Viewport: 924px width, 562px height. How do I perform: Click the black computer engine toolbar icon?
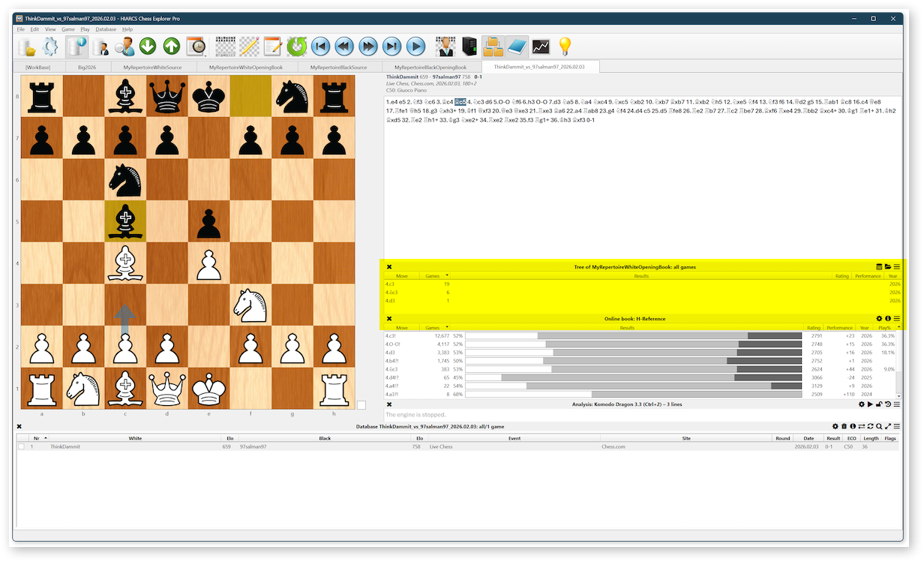tap(469, 47)
